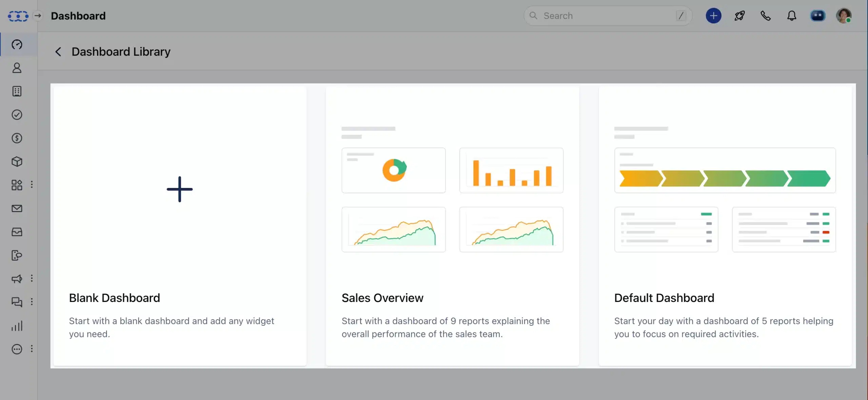Click the Inbox icon in sidebar
This screenshot has width=868, height=400.
click(x=17, y=232)
